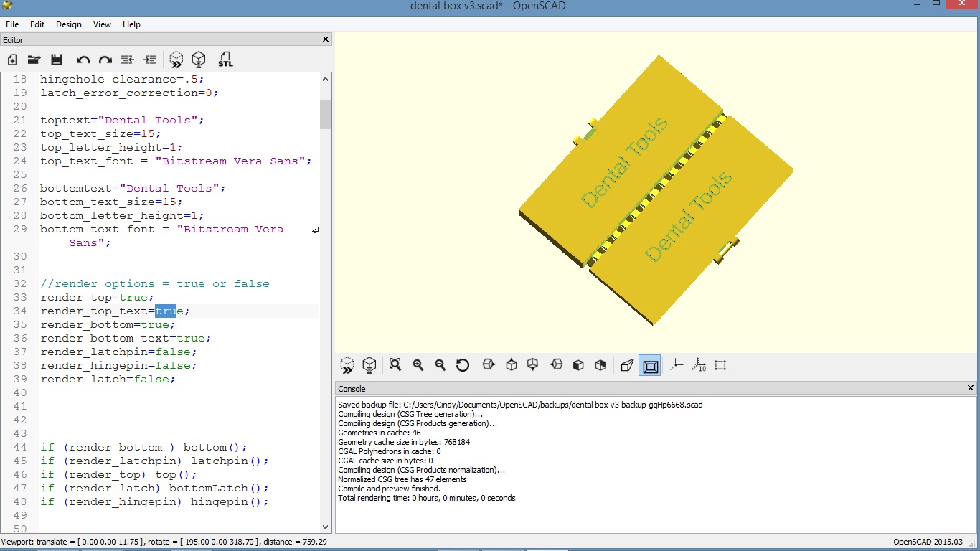Click the code line render_latch=false
The height and width of the screenshot is (551, 980).
pyautogui.click(x=108, y=379)
